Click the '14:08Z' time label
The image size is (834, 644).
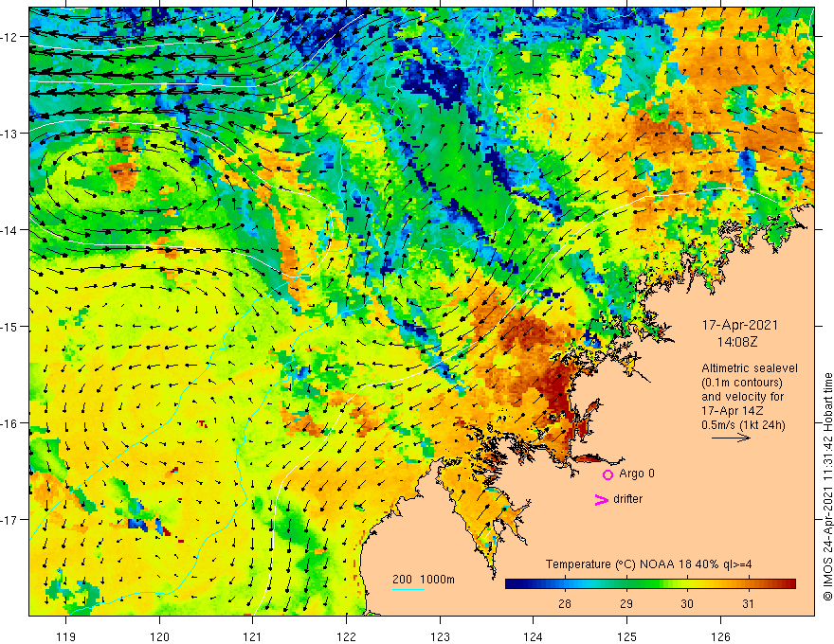click(x=736, y=342)
